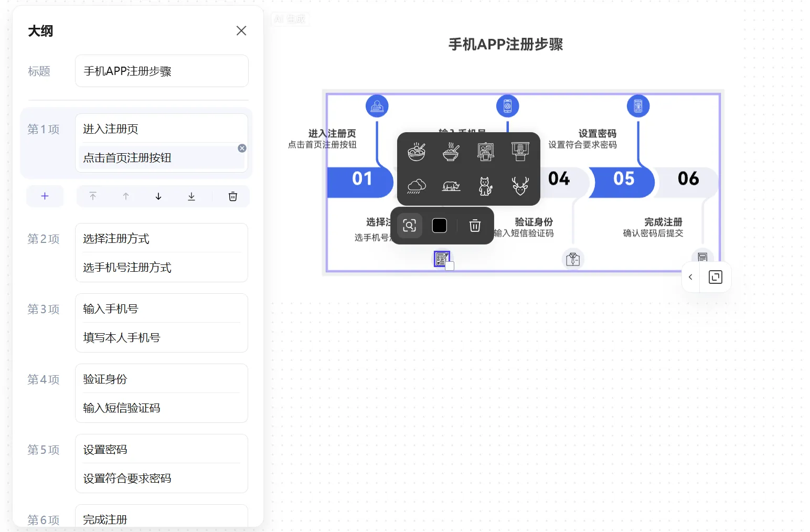
Task: Move item 1 to the bottom
Action: pyautogui.click(x=191, y=196)
